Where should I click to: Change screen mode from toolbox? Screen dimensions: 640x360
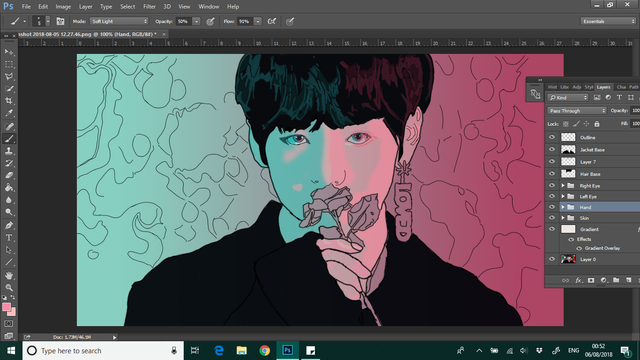point(9,336)
